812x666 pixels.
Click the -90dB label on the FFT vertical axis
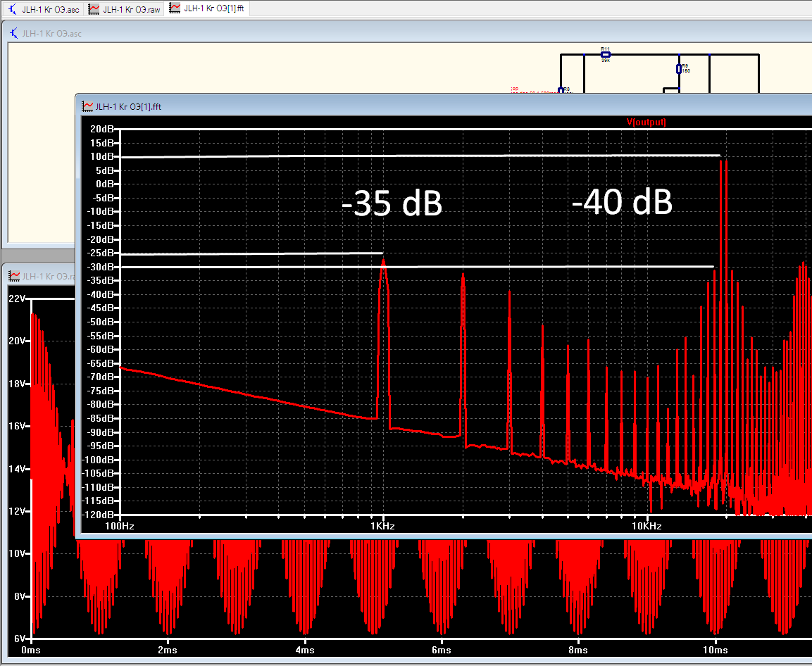click(x=100, y=432)
